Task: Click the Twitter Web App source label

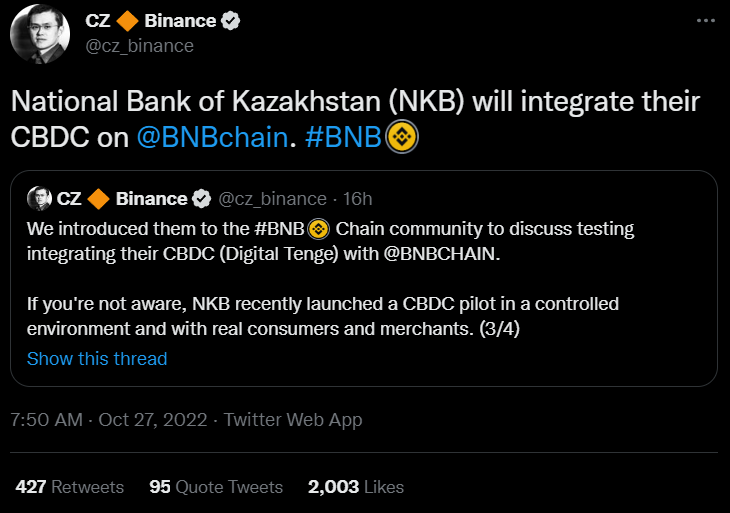Action: click(x=293, y=420)
